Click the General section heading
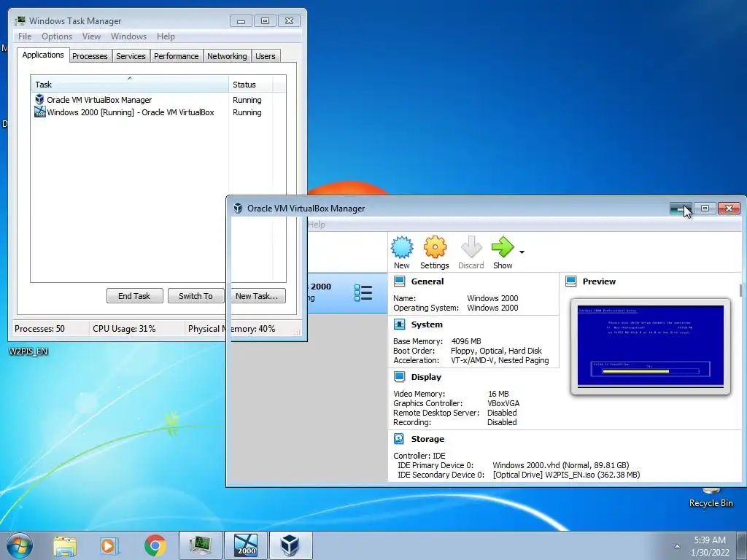747x560 pixels. click(x=427, y=281)
